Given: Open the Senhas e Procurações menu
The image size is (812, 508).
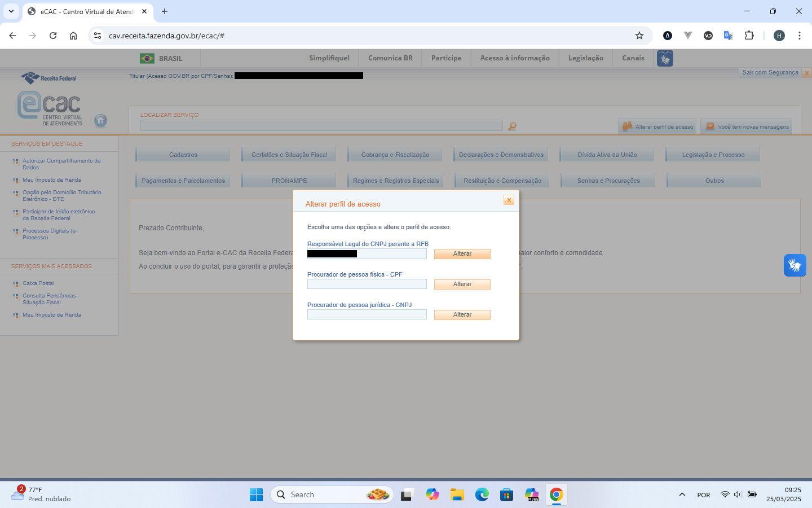Looking at the screenshot, I should (x=608, y=181).
